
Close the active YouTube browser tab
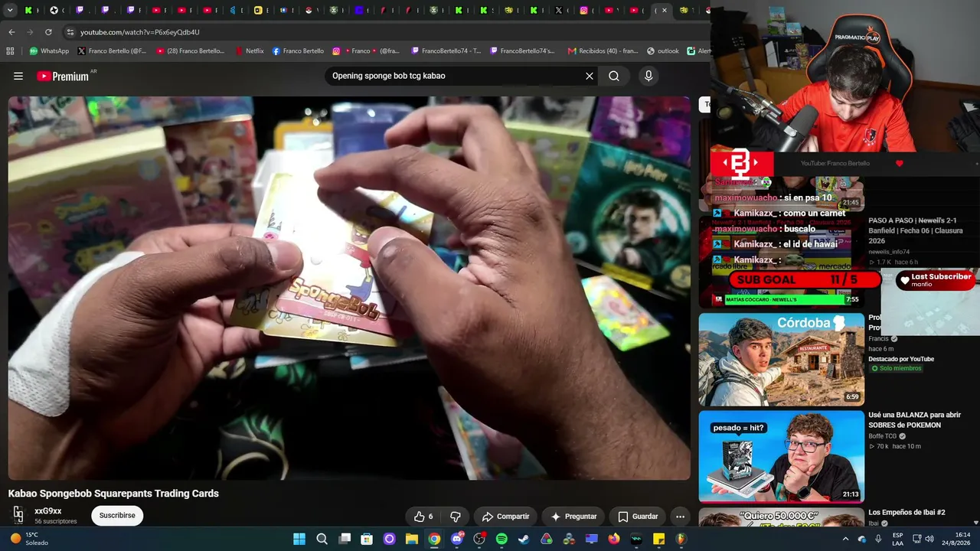pos(665,11)
